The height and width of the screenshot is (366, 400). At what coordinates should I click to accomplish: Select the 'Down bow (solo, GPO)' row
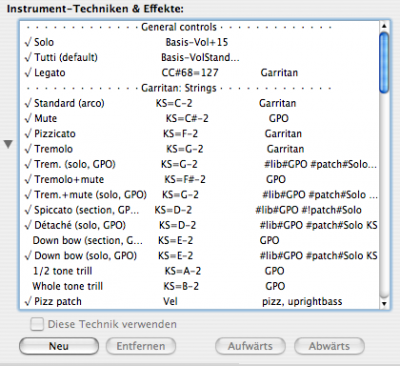(199, 256)
